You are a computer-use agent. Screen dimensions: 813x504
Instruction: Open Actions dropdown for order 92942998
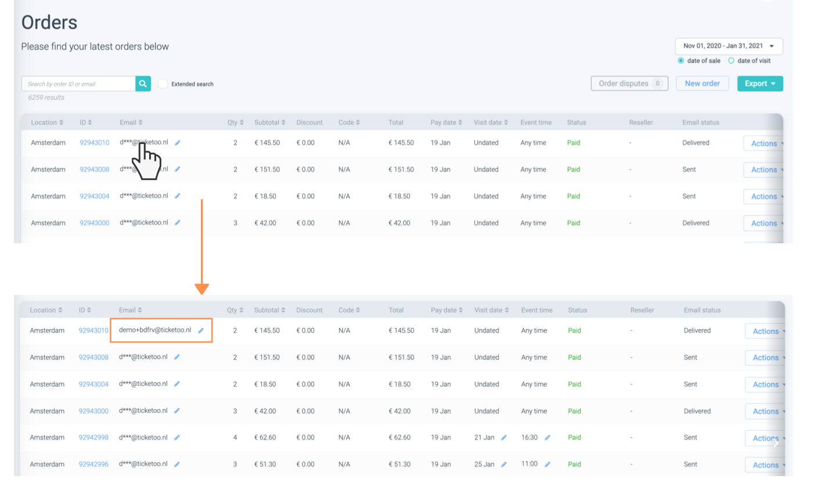(765, 438)
